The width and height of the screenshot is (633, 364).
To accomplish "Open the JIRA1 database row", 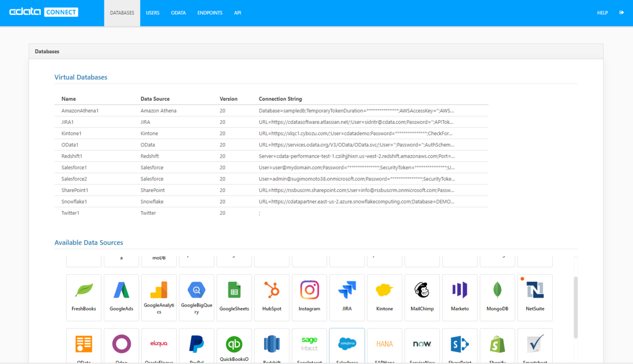I will pos(271,122).
